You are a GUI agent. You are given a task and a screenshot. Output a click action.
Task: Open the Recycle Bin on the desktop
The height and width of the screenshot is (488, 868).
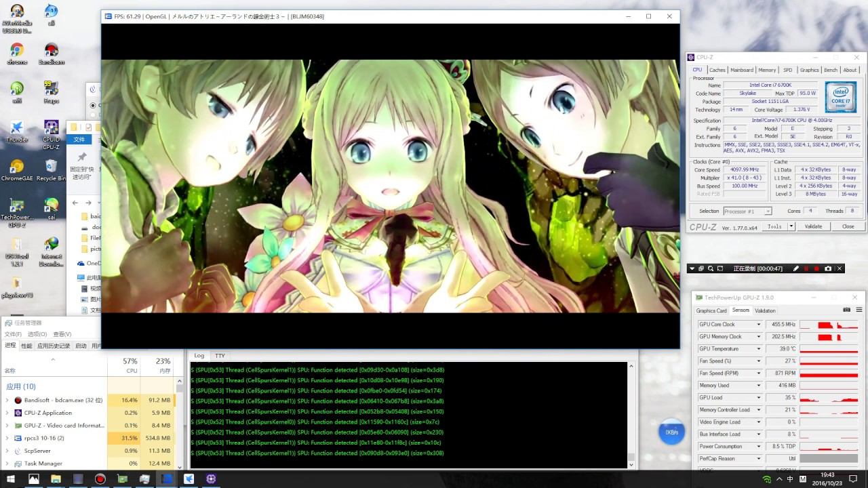(51, 168)
